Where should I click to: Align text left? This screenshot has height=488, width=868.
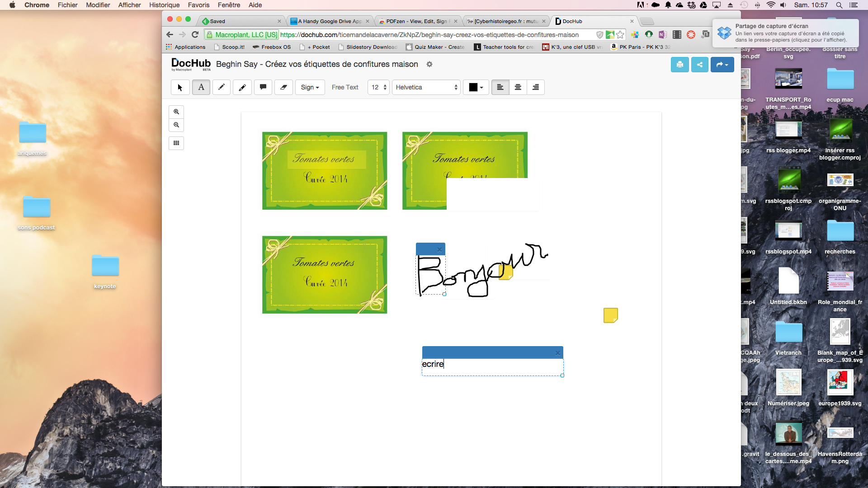click(x=500, y=87)
